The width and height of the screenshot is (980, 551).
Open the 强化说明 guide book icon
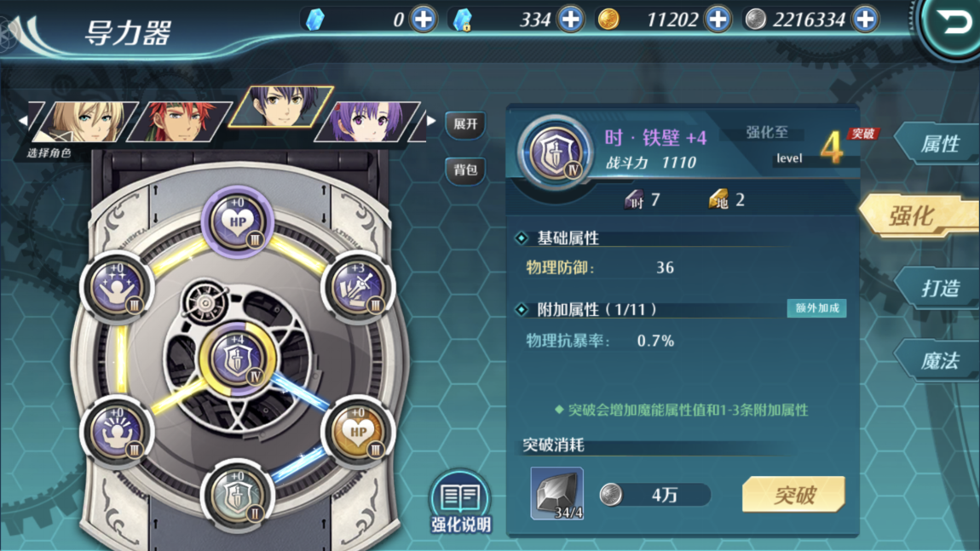(461, 502)
